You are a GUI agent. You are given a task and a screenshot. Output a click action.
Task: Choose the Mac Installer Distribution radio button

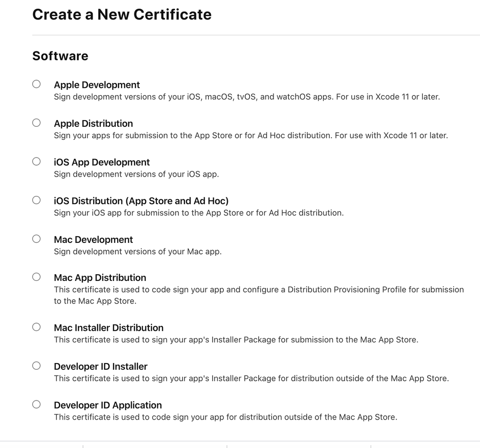[36, 327]
